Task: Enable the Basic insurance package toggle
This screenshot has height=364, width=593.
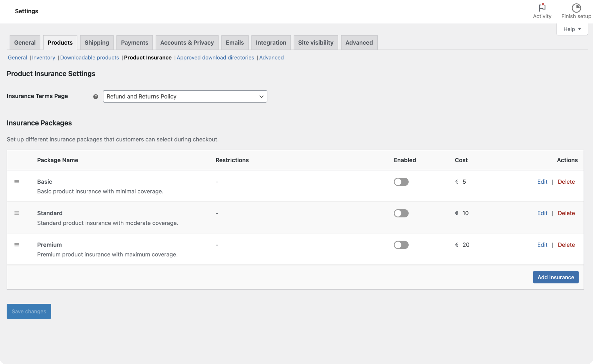Action: (401, 182)
